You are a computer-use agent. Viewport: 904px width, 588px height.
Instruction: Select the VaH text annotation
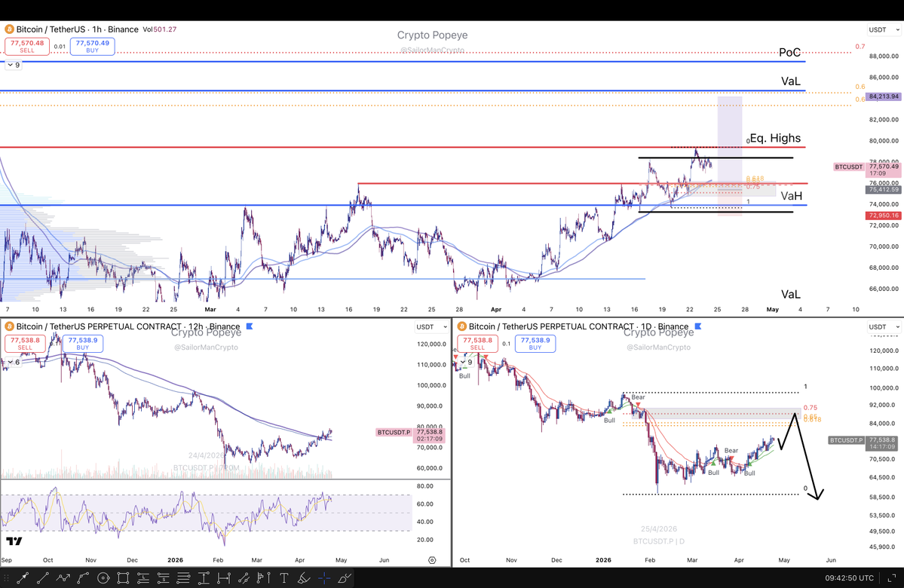pos(791,196)
